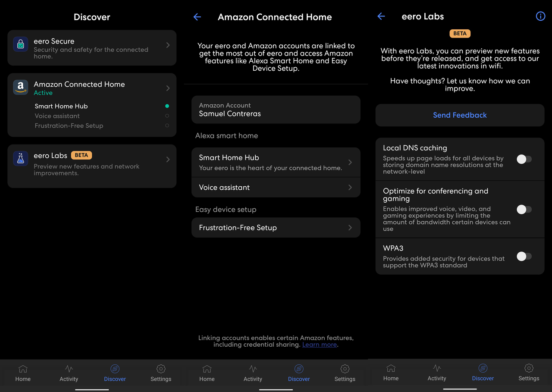Viewport: 552px width, 392px height.
Task: Open the Voice assistant row chevron under Alexa smart home
Action: (x=350, y=187)
